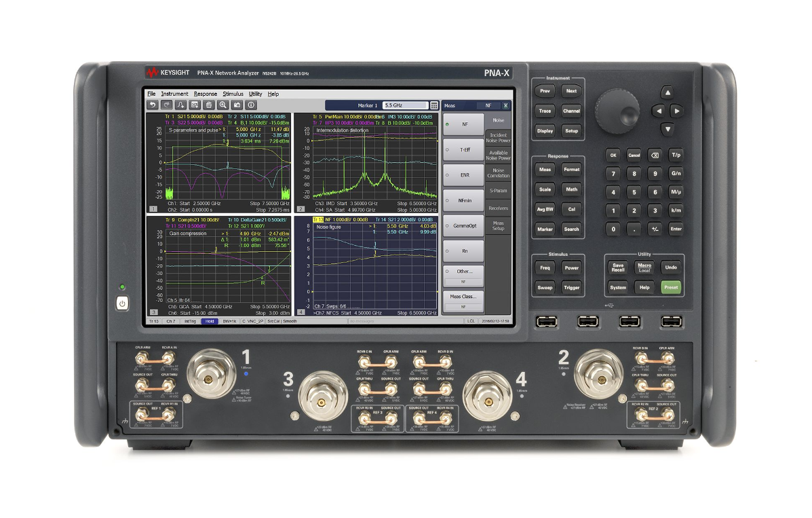This screenshot has width=812, height=518.
Task: Click the Marker 1 value input field
Action: [x=406, y=105]
